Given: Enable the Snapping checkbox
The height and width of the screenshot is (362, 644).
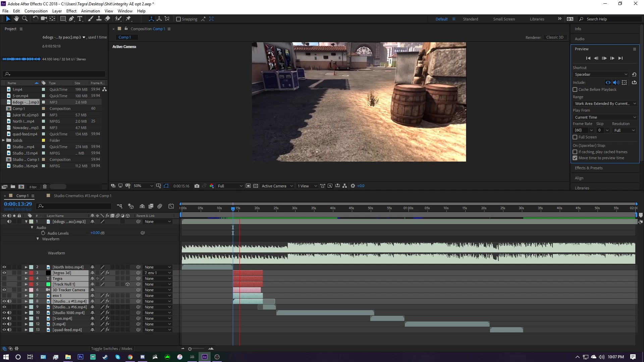Looking at the screenshot, I should 178,19.
